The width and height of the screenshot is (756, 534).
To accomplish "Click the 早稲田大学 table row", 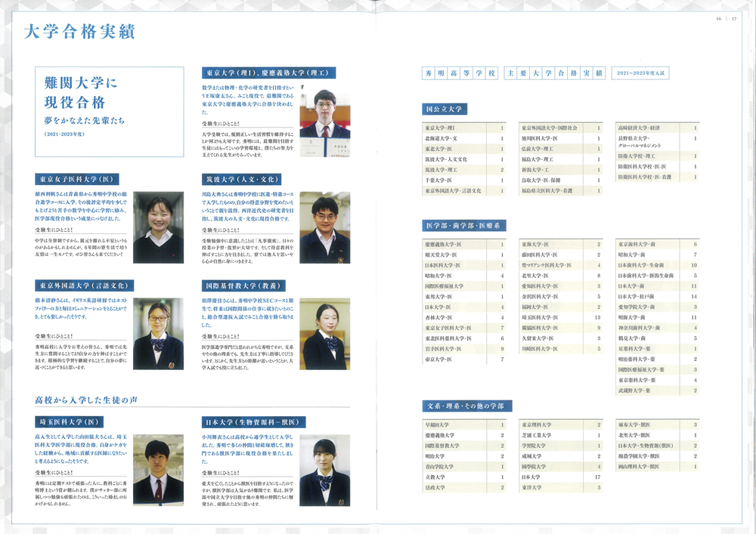I will [x=464, y=425].
